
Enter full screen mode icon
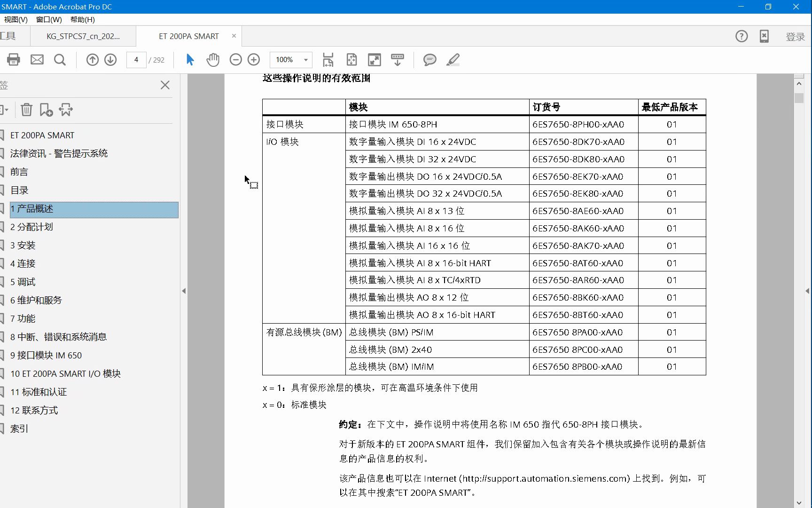pos(375,60)
